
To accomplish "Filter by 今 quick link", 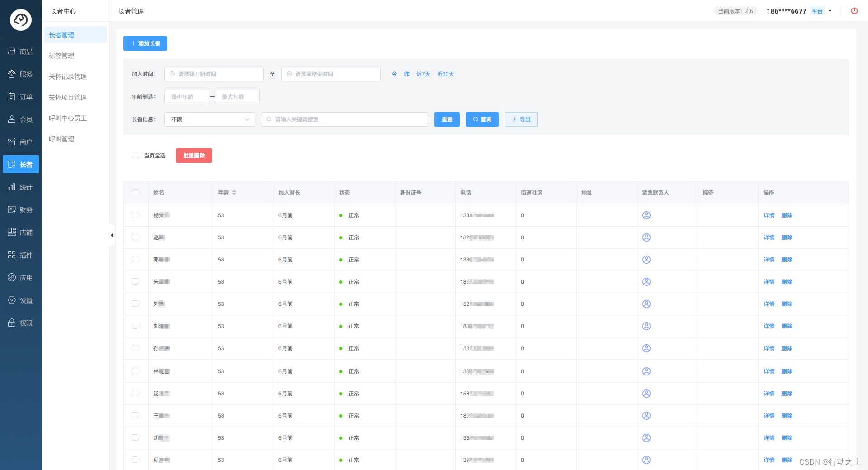I will [394, 74].
